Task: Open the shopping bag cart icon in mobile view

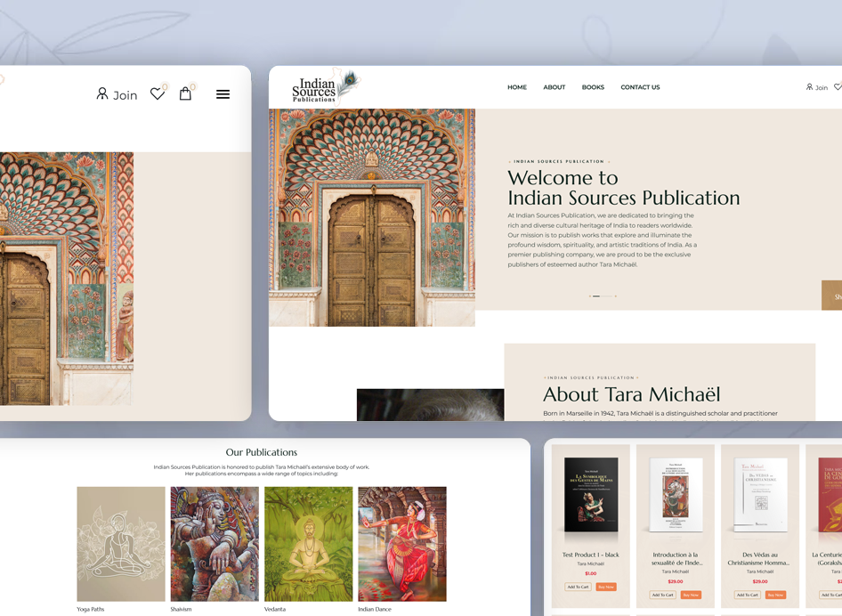Action: pyautogui.click(x=185, y=94)
